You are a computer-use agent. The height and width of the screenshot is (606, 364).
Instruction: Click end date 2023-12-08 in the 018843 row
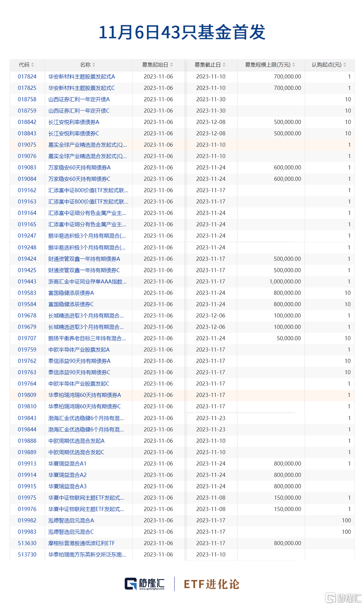211,133
